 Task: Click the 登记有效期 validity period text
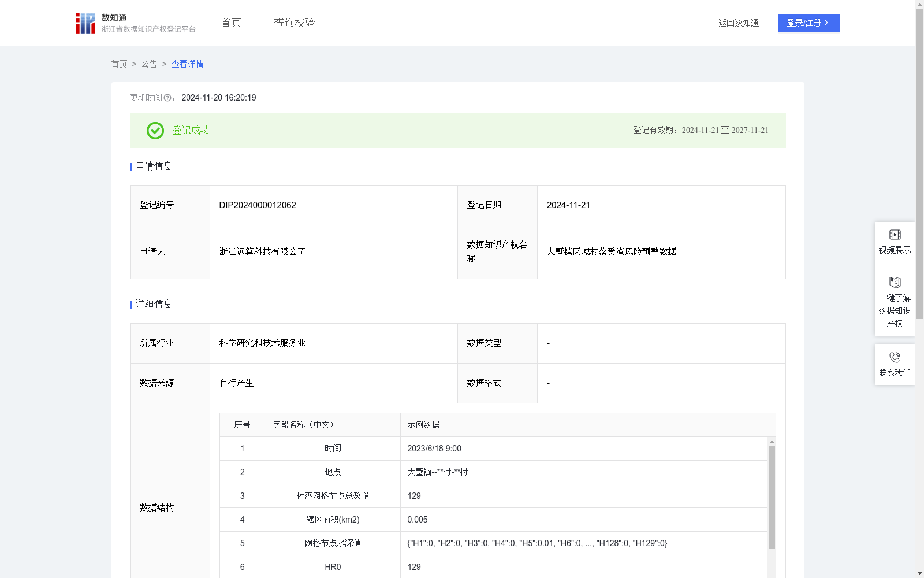[x=701, y=131]
